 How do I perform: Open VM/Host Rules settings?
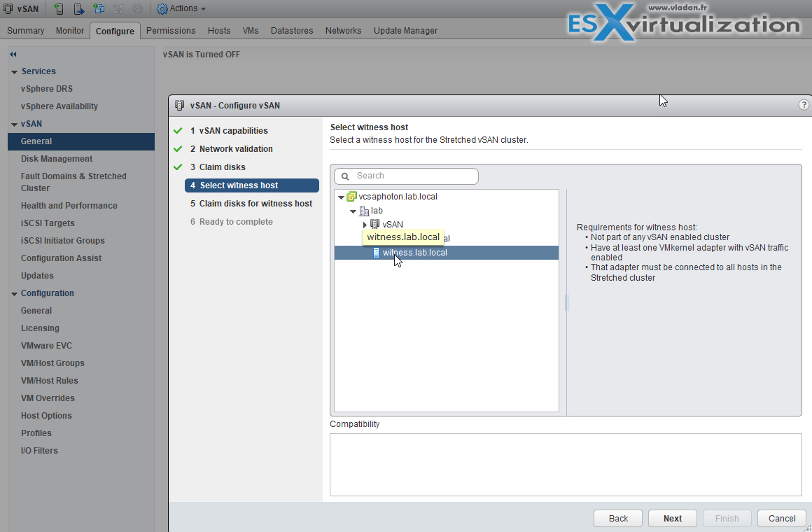tap(49, 381)
